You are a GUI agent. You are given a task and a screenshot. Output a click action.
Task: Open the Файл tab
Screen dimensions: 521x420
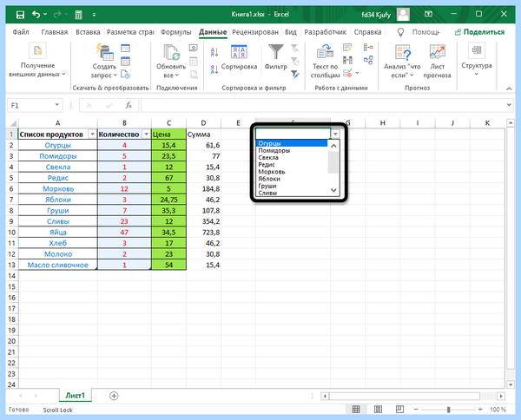(21, 32)
